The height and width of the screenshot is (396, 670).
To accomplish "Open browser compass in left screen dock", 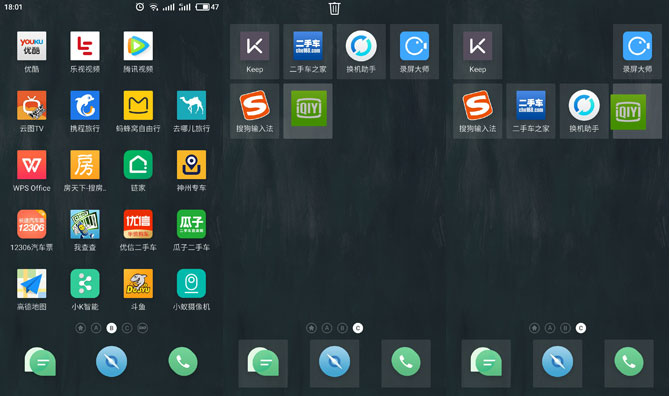I will click(112, 362).
